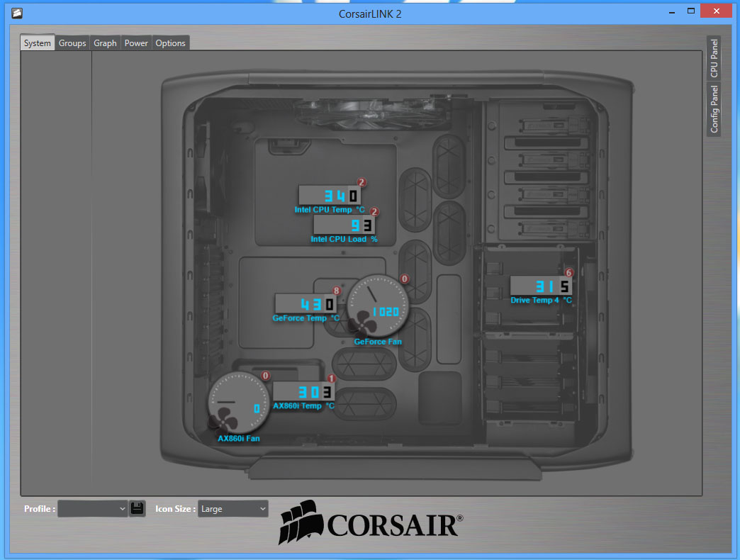Click the CorsairLINK app icon in title bar

17,13
